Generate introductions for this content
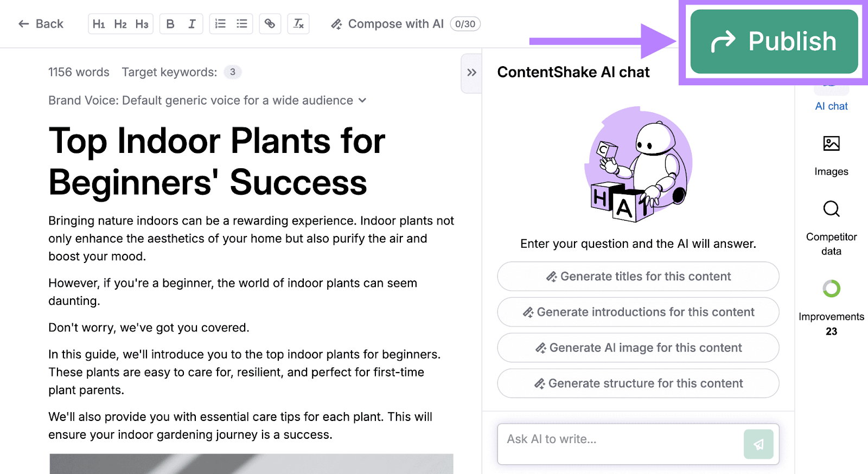Image resolution: width=868 pixels, height=474 pixels. point(638,312)
